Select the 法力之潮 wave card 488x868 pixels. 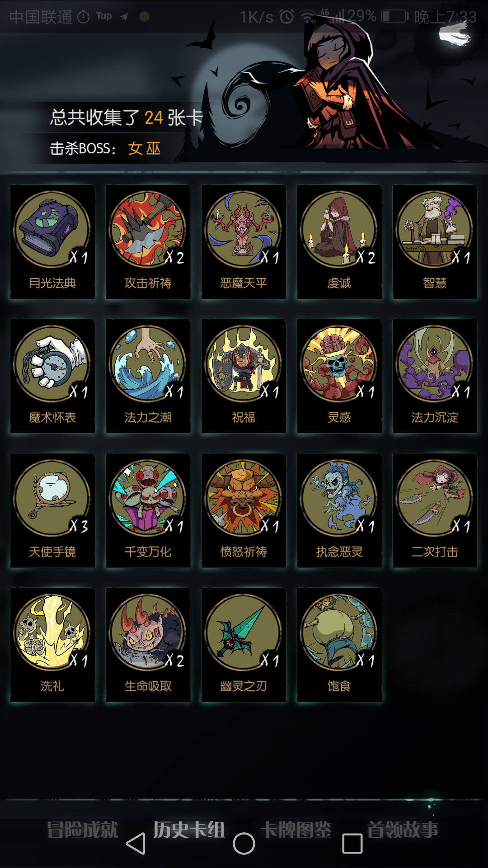click(x=148, y=376)
